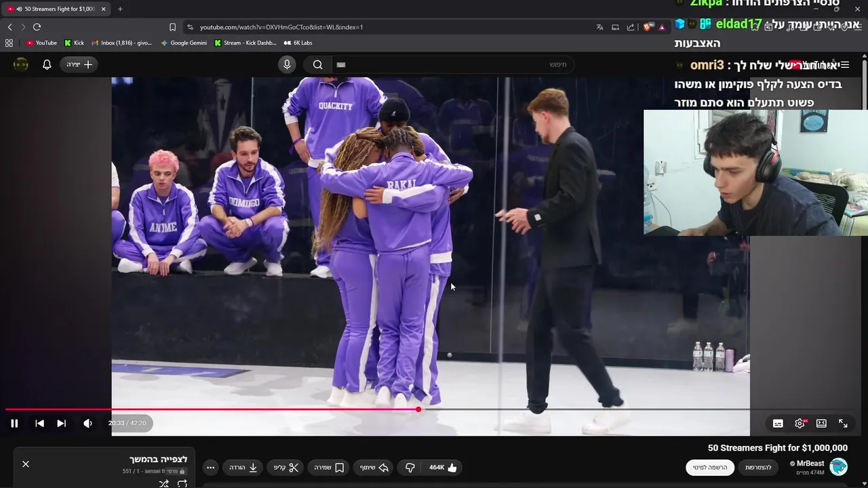The image size is (868, 488).
Task: Enter fullscreen mode
Action: pos(843,424)
